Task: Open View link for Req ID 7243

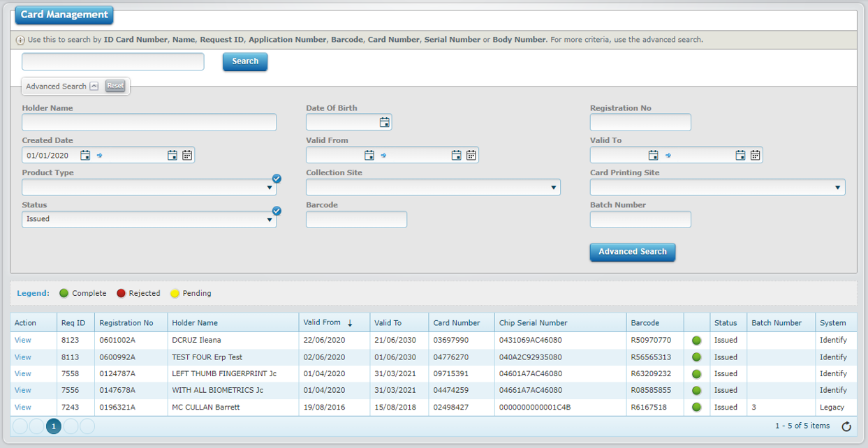Action: (x=22, y=407)
